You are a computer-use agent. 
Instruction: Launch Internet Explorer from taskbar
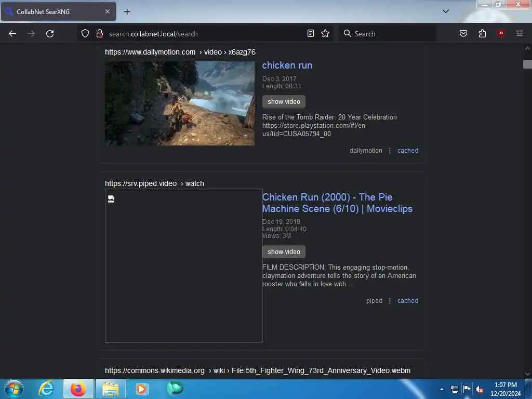pyautogui.click(x=46, y=389)
